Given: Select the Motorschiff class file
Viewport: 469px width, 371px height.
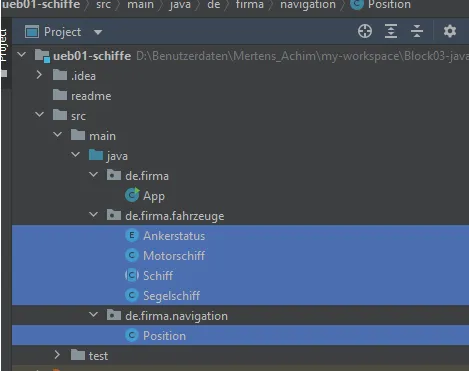Looking at the screenshot, I should [x=174, y=256].
